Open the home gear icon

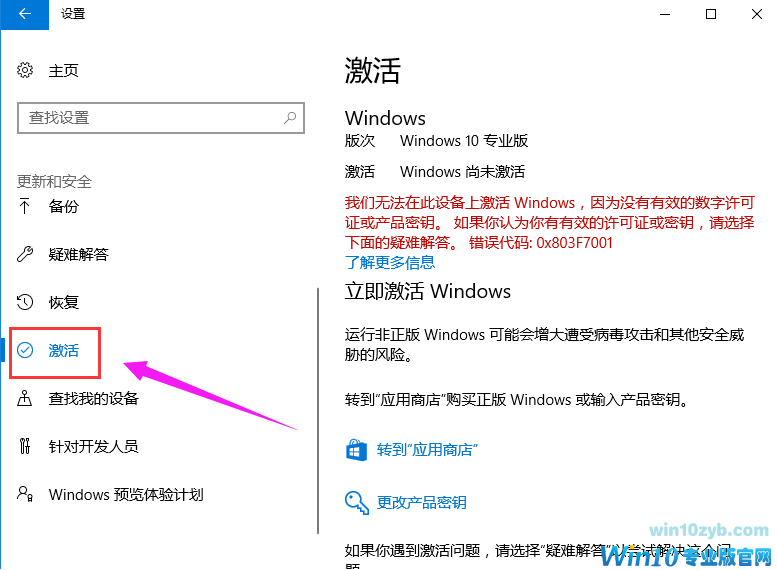25,70
